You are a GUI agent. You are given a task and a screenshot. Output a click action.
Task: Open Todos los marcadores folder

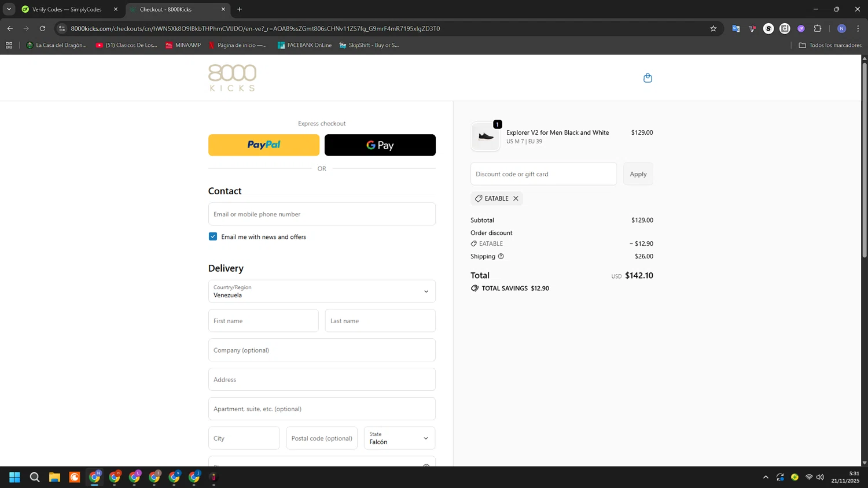click(x=830, y=45)
